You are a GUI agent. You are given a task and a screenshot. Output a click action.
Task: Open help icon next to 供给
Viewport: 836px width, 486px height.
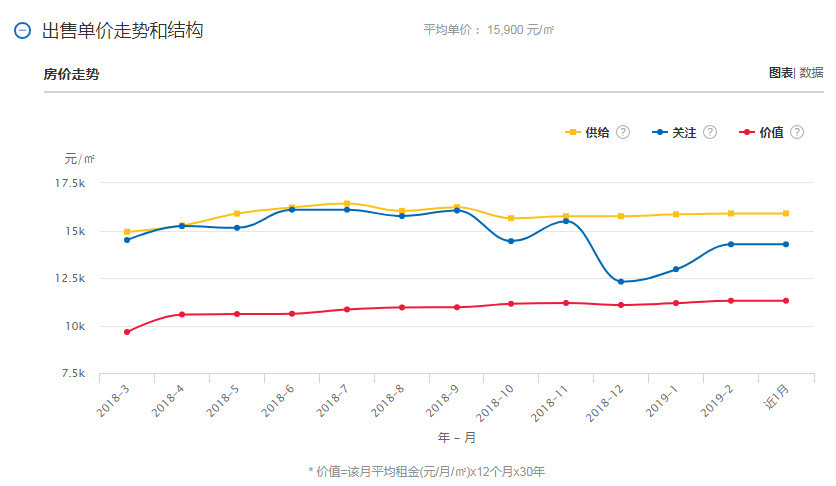coord(623,132)
